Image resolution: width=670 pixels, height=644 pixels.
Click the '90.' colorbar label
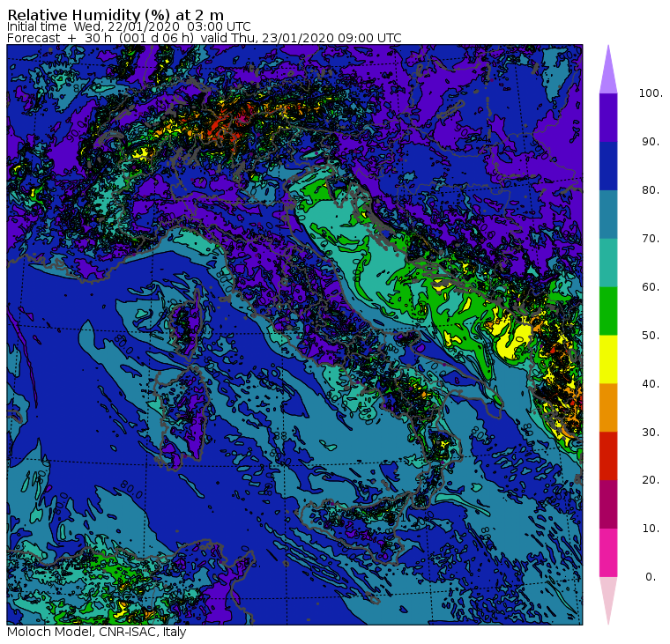pos(651,142)
